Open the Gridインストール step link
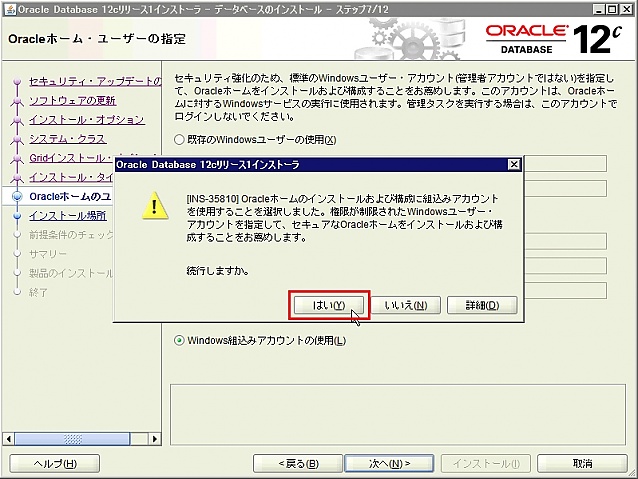Viewport: 638px width, 479px height. [71, 158]
